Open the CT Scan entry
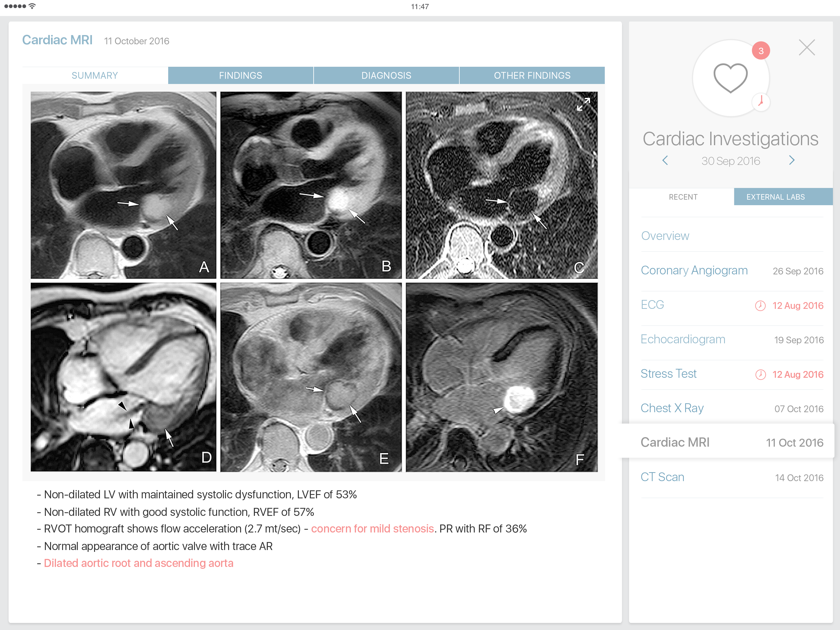 click(662, 477)
